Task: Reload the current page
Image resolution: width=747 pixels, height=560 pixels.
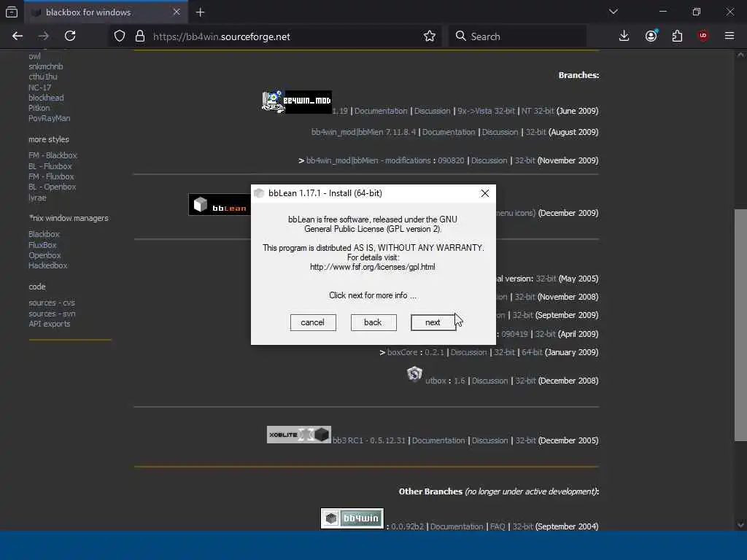Action: tap(70, 36)
